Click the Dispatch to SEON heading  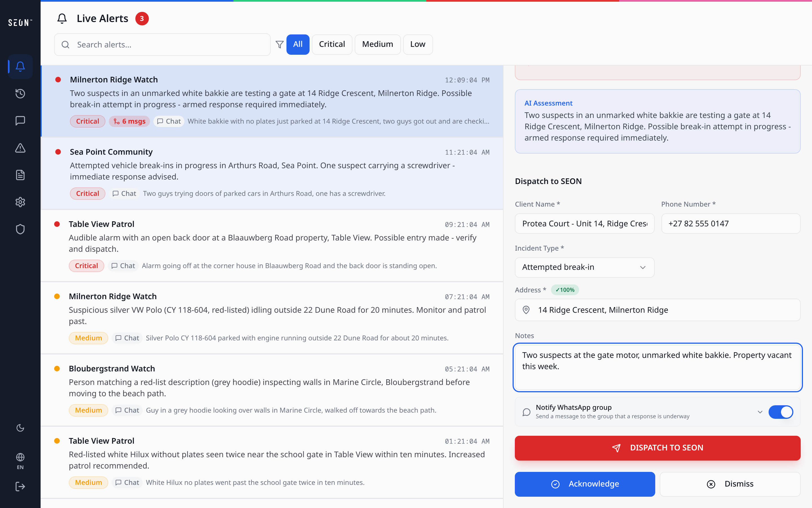click(x=548, y=181)
